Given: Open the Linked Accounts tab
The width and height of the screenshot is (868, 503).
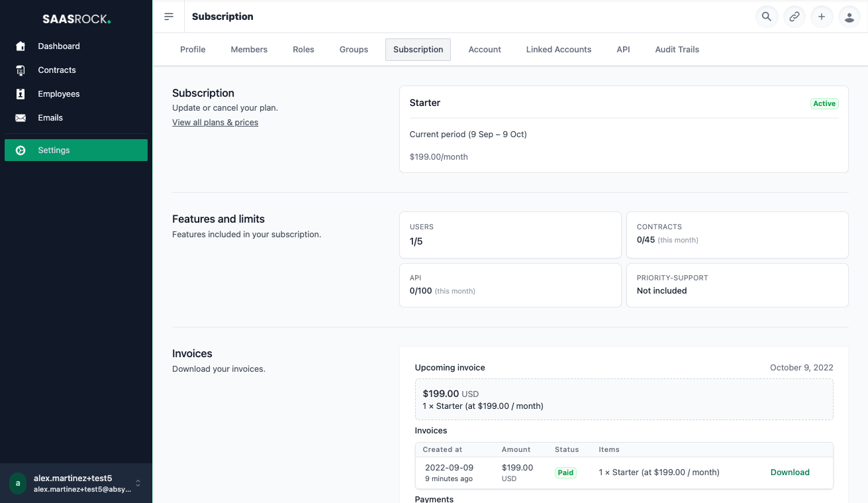Looking at the screenshot, I should click(559, 50).
